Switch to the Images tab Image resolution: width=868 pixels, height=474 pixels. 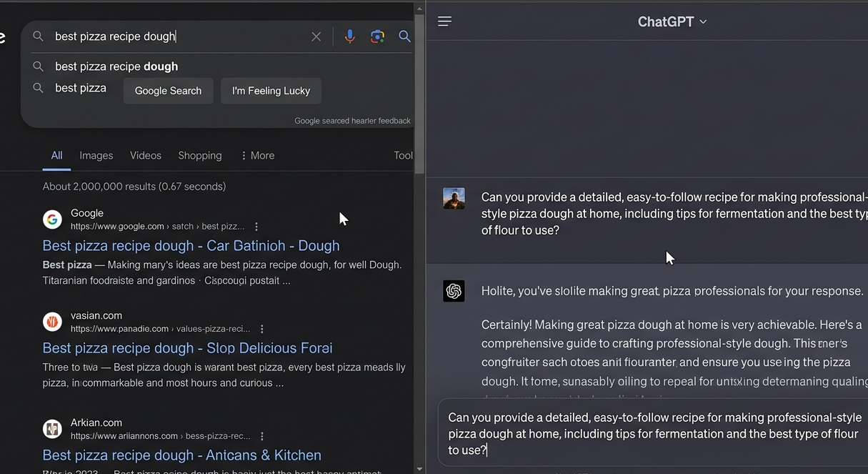96,155
